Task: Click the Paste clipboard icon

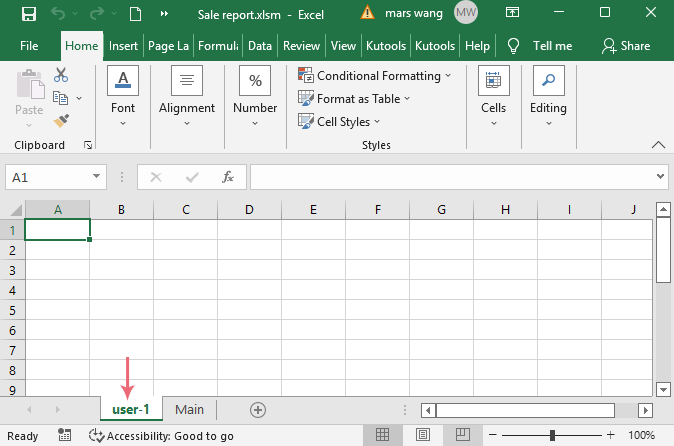Action: (x=30, y=84)
